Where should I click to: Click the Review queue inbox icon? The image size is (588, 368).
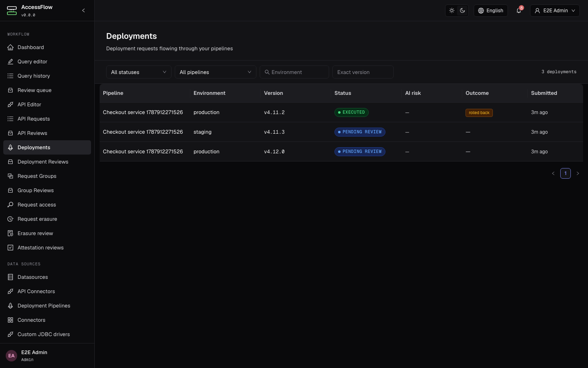11,90
